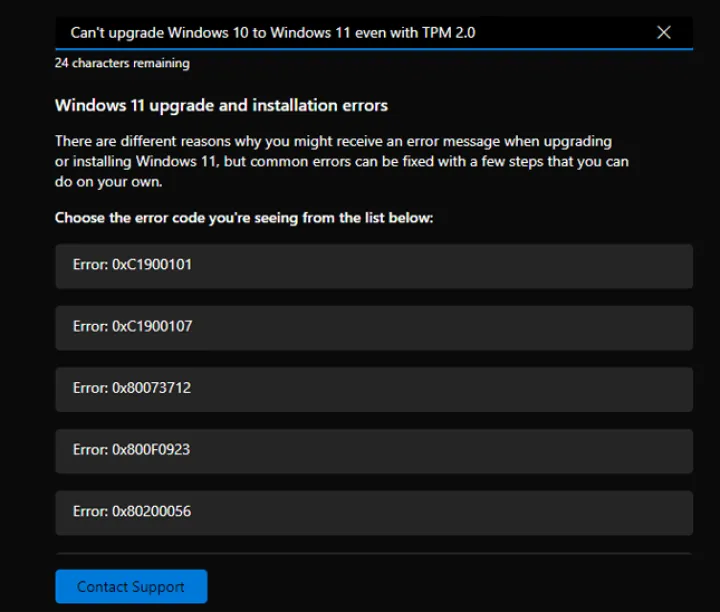The width and height of the screenshot is (720, 612).
Task: Open Error: 0x800F0923 troubleshooting option
Action: click(x=373, y=450)
